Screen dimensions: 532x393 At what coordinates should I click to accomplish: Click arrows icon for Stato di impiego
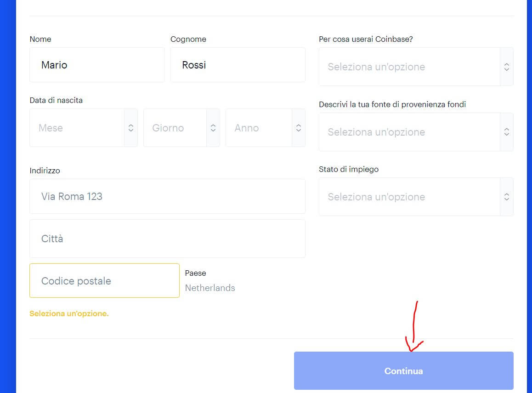point(507,197)
